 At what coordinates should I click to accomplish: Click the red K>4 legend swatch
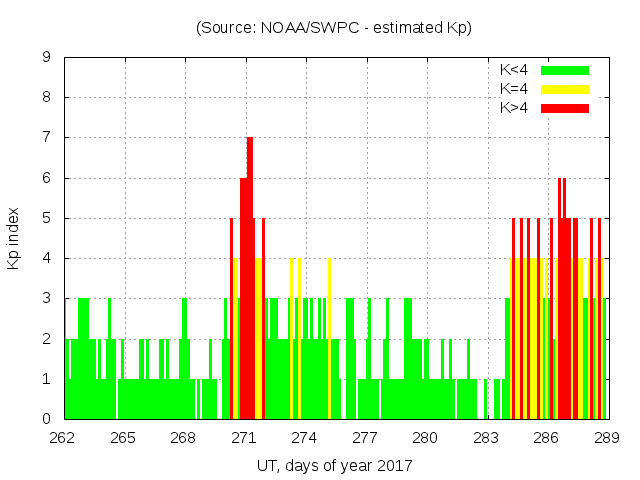click(565, 108)
